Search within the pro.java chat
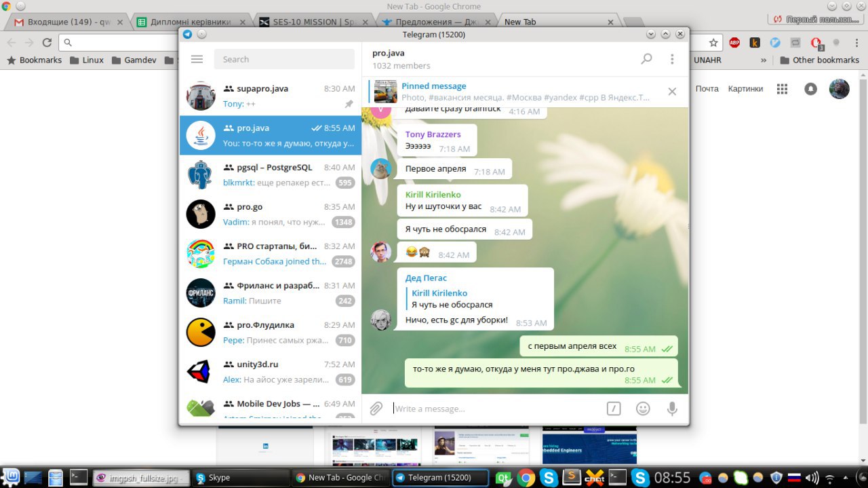Image resolution: width=868 pixels, height=488 pixels. (646, 59)
